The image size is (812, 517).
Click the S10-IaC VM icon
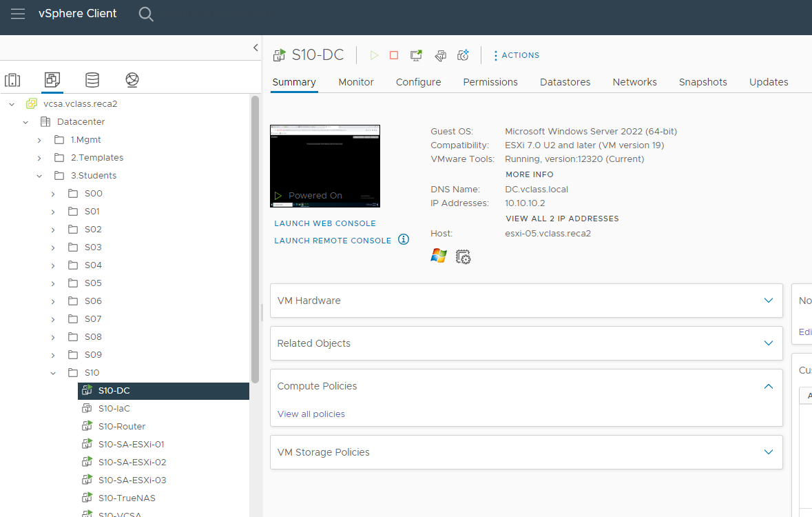[x=87, y=409]
